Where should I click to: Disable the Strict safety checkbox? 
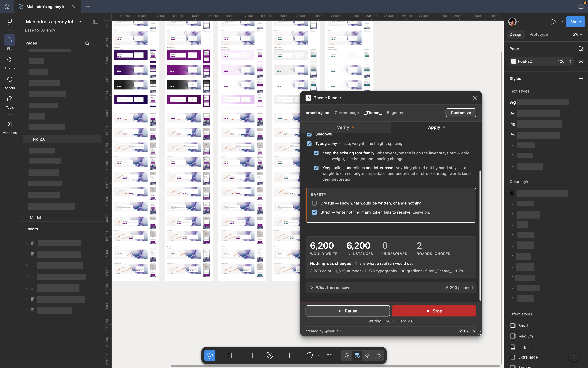click(314, 212)
